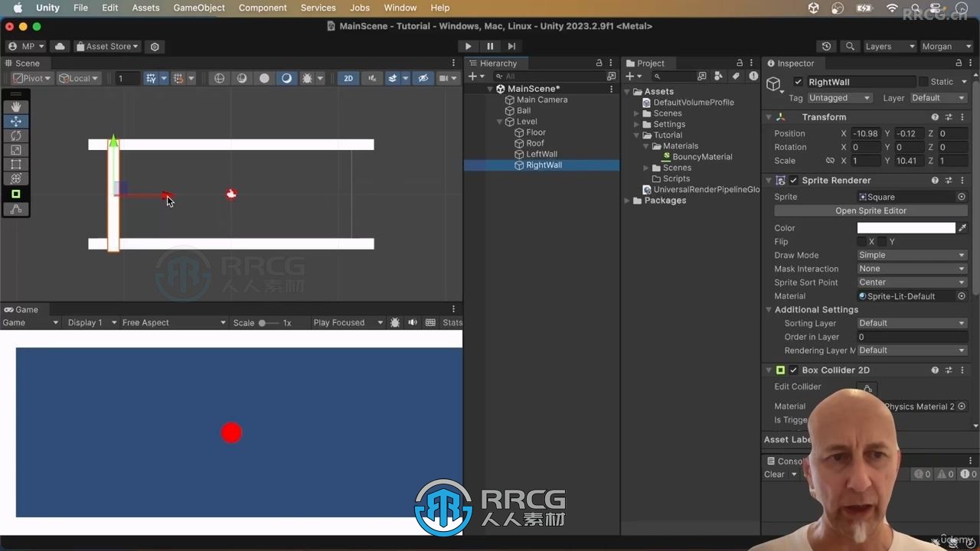Toggle the Static checkbox

pyautogui.click(x=923, y=82)
